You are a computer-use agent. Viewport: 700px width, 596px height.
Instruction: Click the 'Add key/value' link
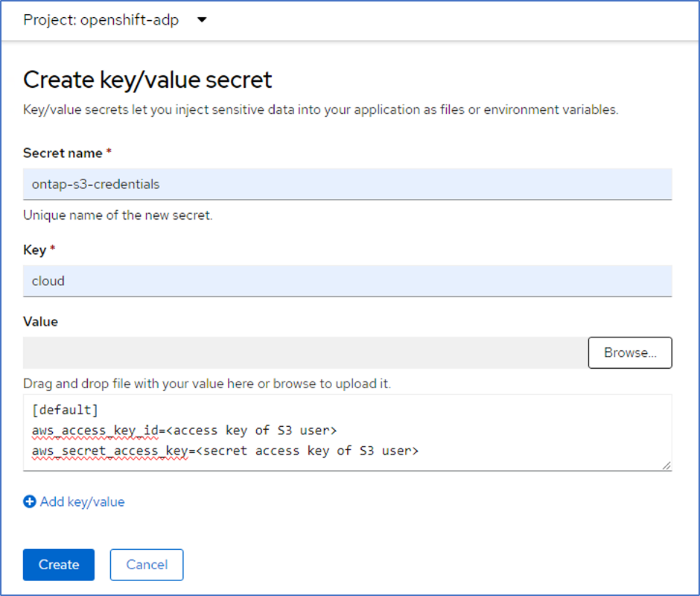point(82,502)
